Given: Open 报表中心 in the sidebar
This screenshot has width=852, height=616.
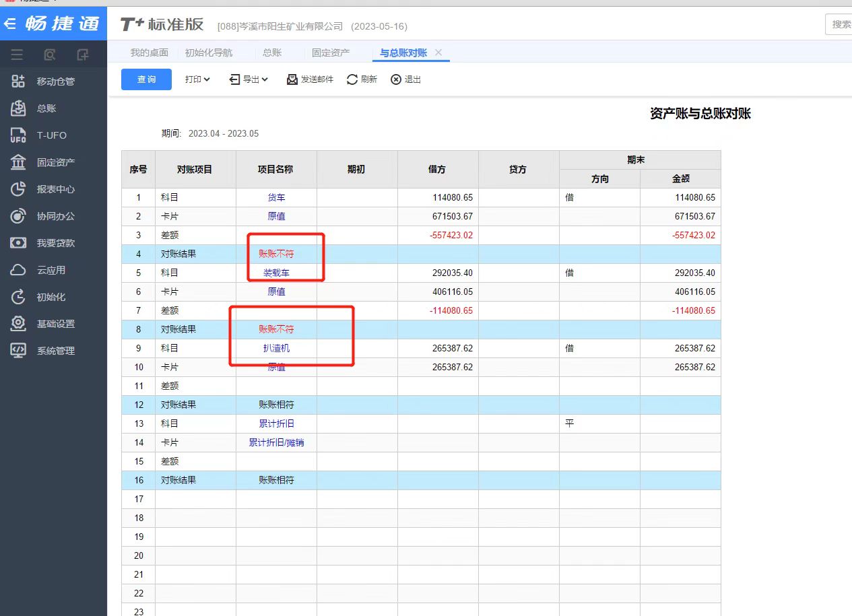Looking at the screenshot, I should (x=55, y=189).
